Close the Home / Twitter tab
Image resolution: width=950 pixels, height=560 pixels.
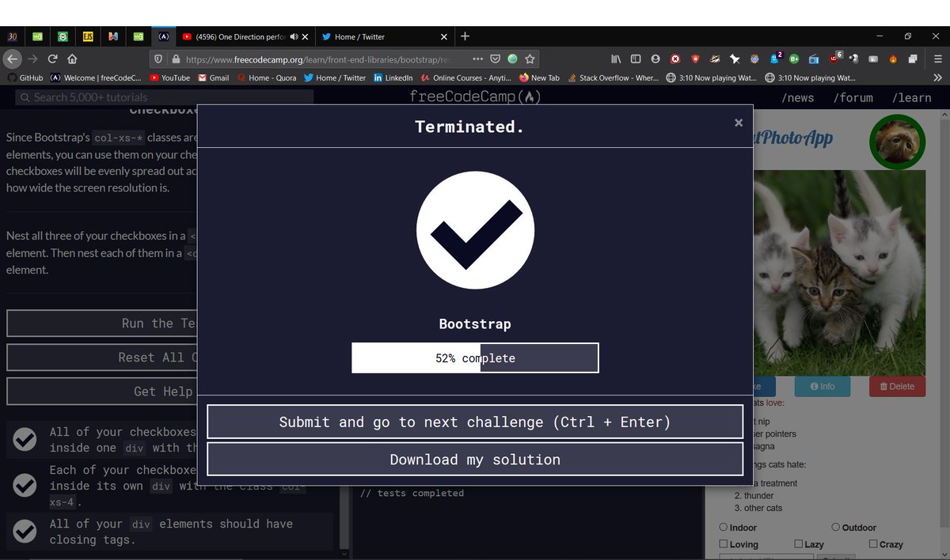(443, 36)
